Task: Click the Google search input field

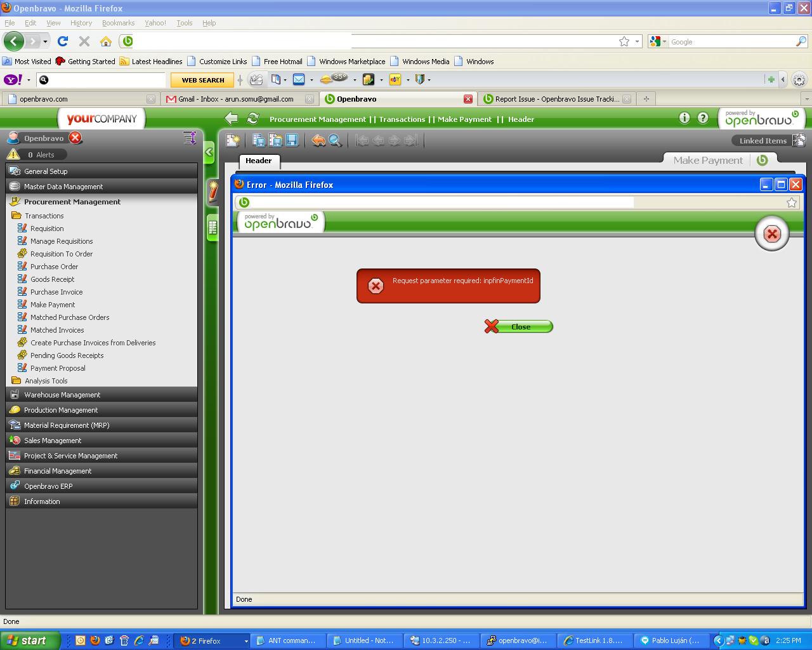Action: pyautogui.click(x=731, y=42)
